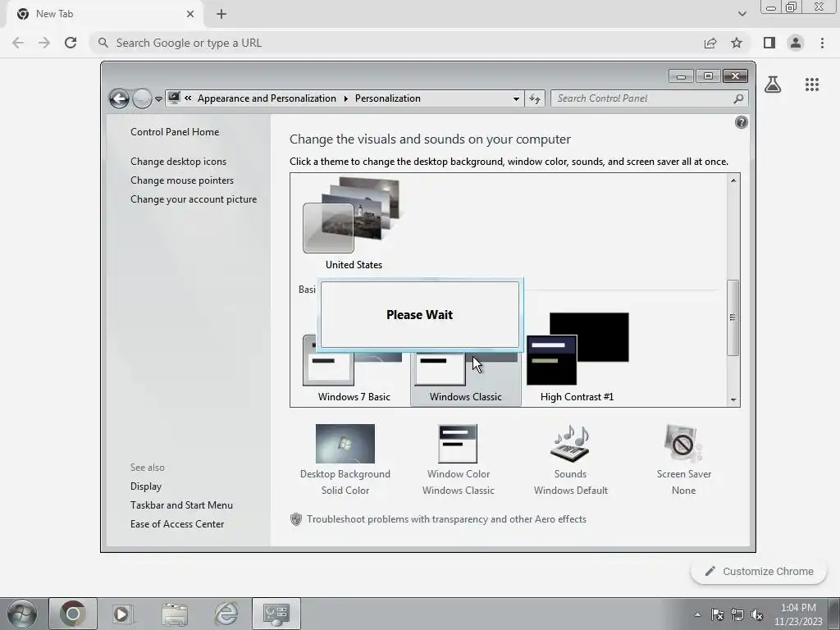Click Chrome's forward navigation arrow
The image size is (840, 630).
click(44, 43)
